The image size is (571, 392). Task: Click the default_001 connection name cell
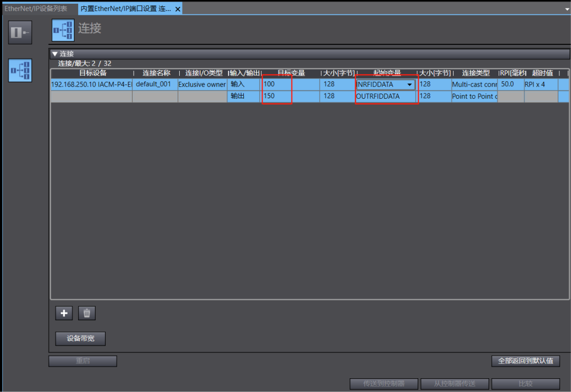(x=154, y=85)
